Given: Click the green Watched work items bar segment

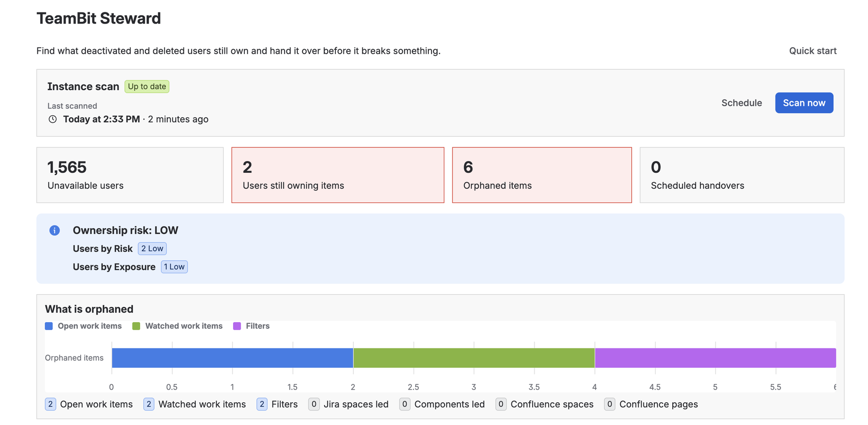Looking at the screenshot, I should click(x=474, y=358).
